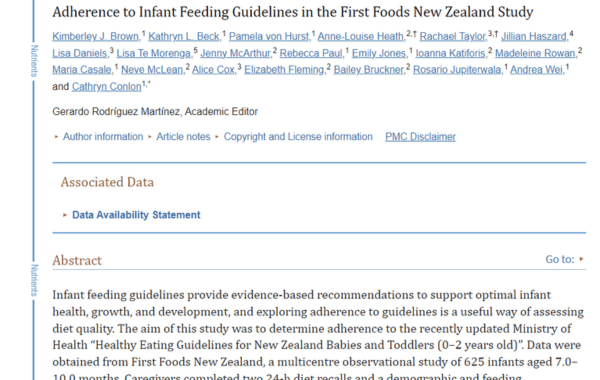The height and width of the screenshot is (380, 600).
Task: Open author Elizabeth Fleming's link
Action: [285, 70]
